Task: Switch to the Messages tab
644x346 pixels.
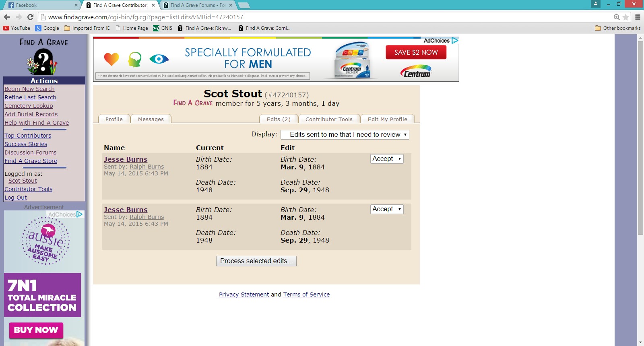Action: click(x=151, y=119)
